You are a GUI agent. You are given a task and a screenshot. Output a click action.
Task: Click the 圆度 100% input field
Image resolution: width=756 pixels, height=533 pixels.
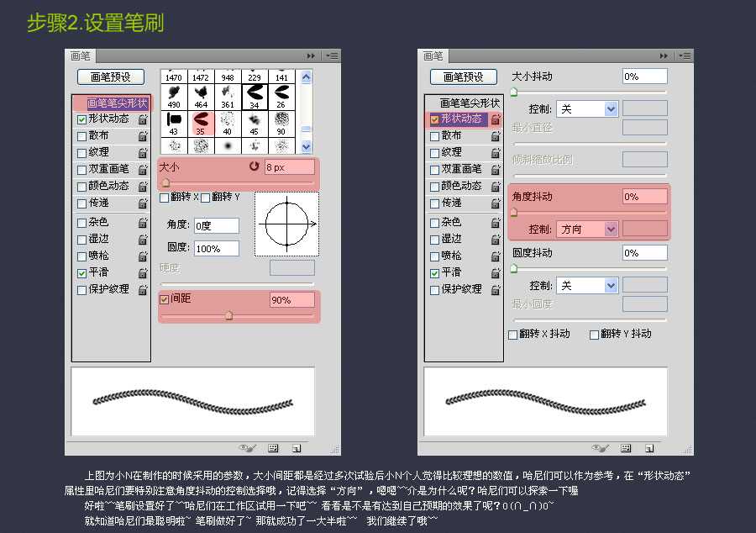point(217,248)
